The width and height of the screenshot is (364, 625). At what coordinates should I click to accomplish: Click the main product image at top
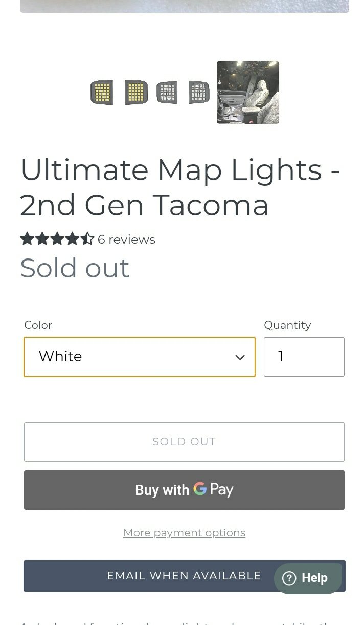click(185, 6)
